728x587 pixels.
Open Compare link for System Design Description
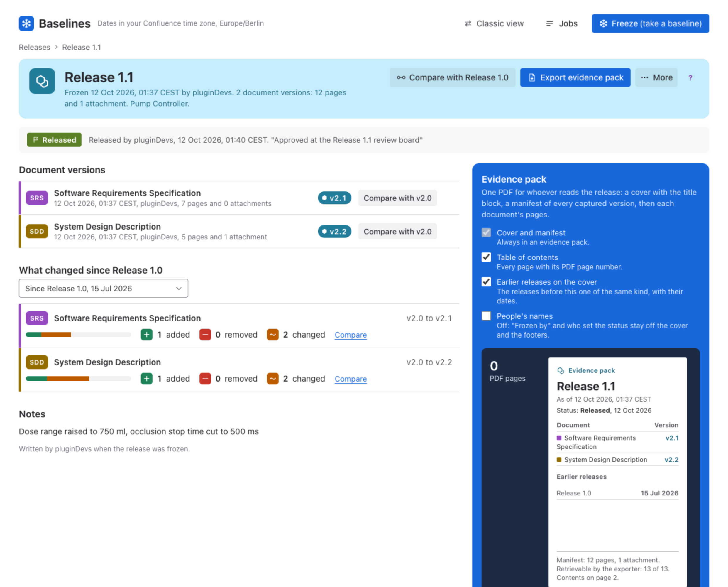(x=351, y=379)
